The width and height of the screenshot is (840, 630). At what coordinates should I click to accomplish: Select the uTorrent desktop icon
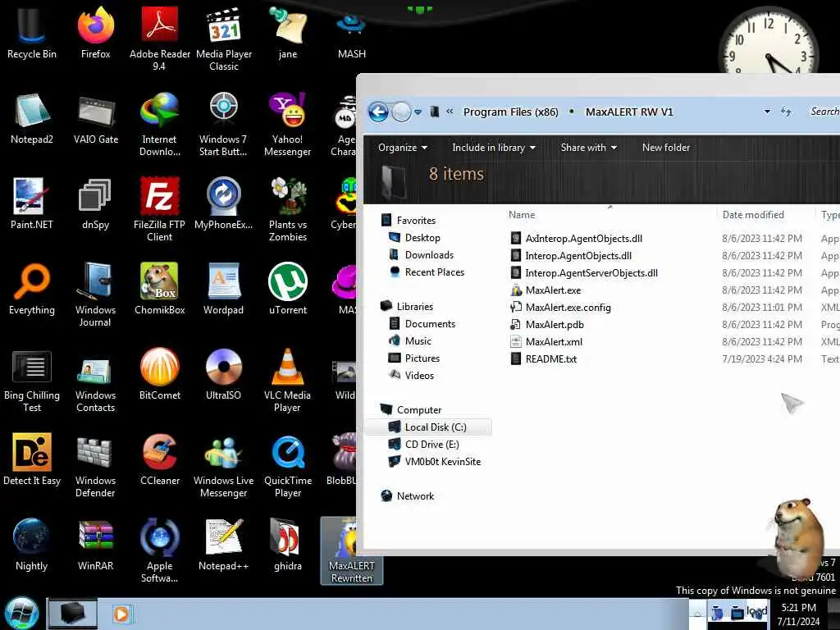coord(288,289)
